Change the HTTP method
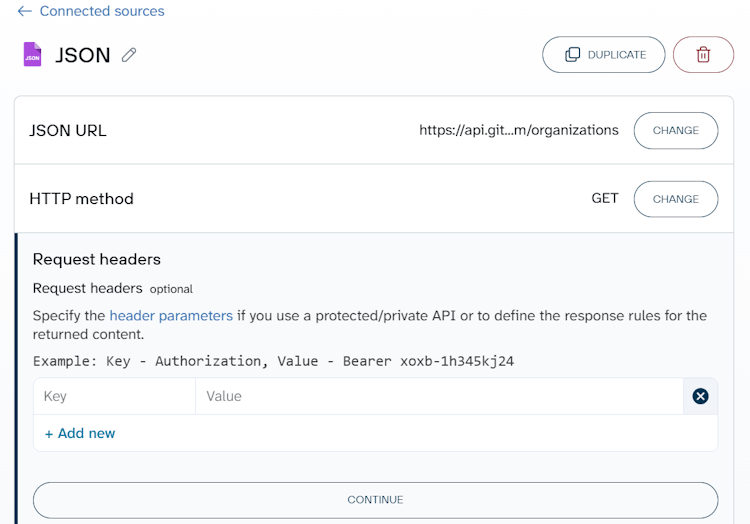Image resolution: width=750 pixels, height=524 pixels. click(x=675, y=199)
